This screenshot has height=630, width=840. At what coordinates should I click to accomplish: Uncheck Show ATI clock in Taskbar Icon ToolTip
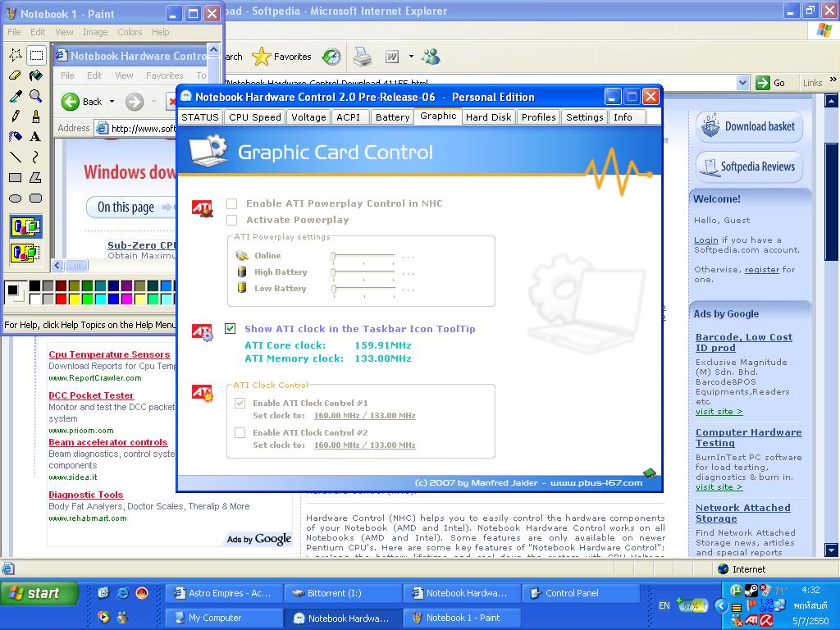(231, 329)
